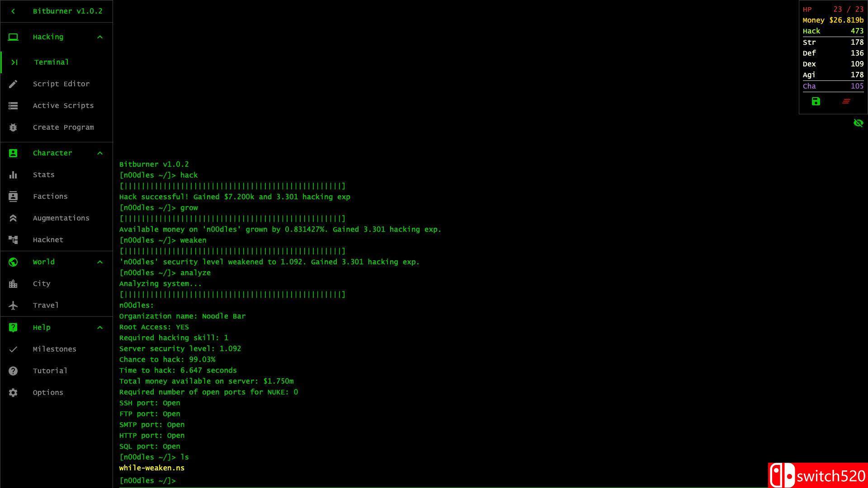Select Tutorial under Help section
The image size is (868, 488).
50,371
